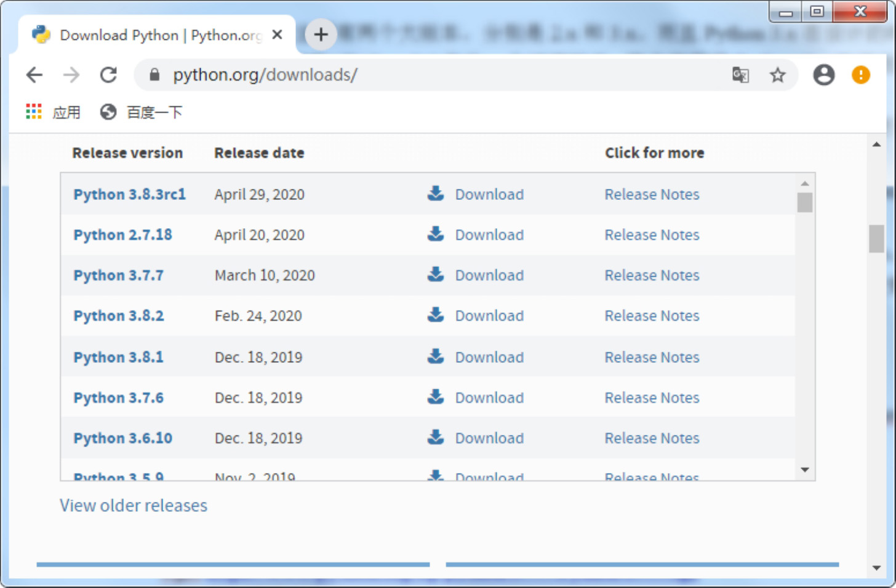The image size is (896, 588).
Task: Click Download text for Python 3.7.7
Action: (x=489, y=276)
